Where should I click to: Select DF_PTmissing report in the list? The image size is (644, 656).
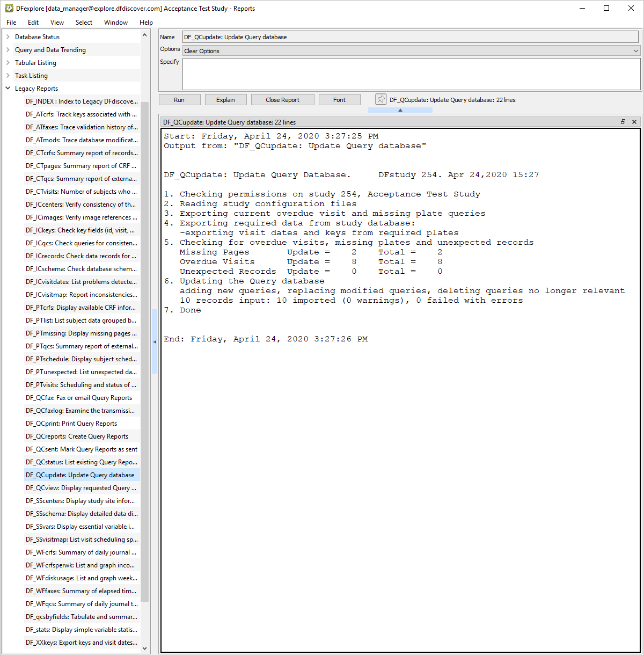[x=81, y=333]
